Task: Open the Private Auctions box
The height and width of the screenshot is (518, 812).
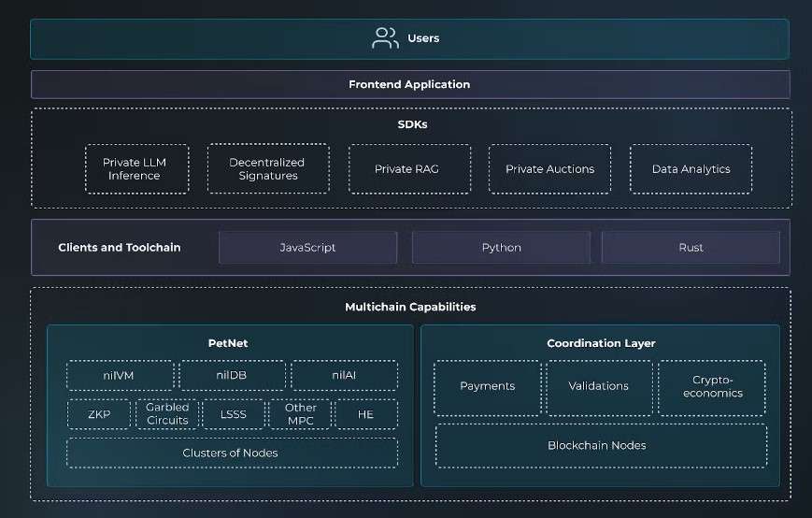Action: click(x=550, y=169)
